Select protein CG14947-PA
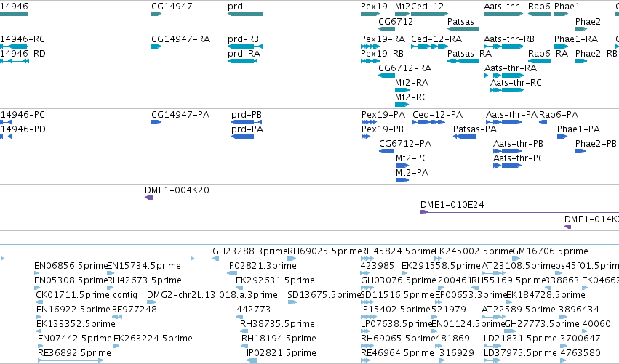 (x=156, y=122)
